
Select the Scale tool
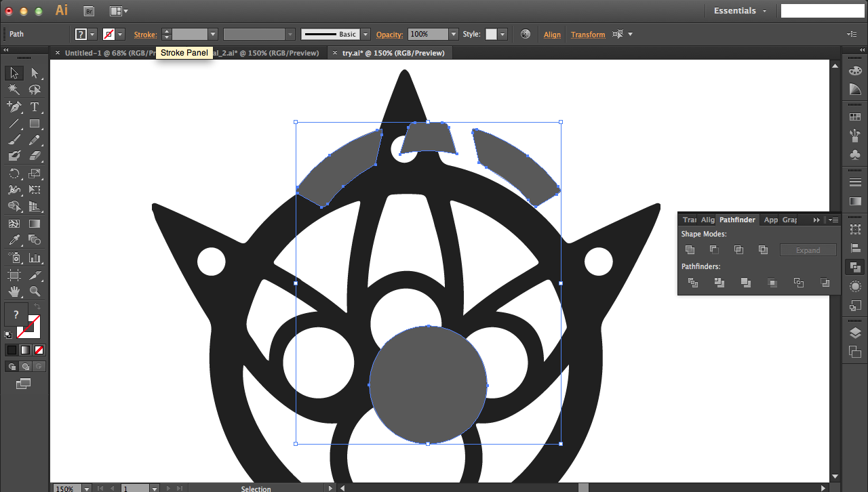click(x=35, y=173)
